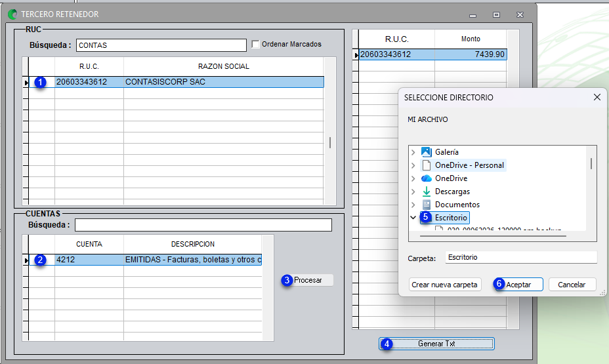
Task: Click the folder tree horizontal scrollbar
Action: 492,235
